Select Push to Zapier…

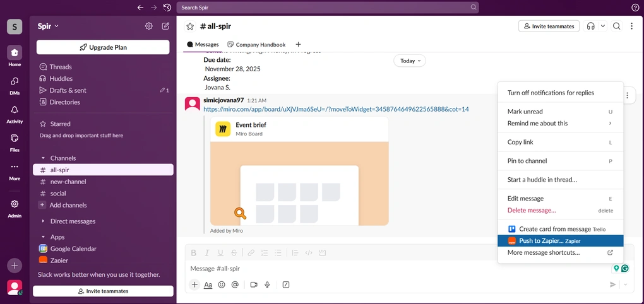560,241
